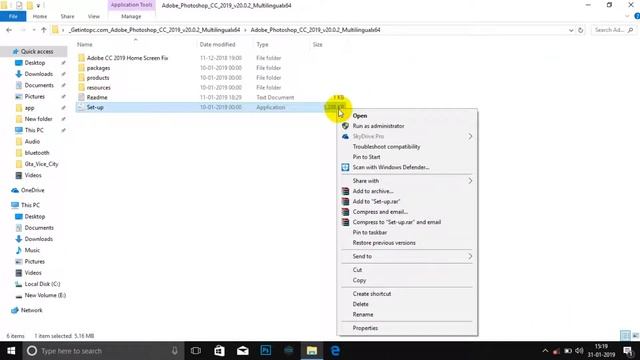Switch to the Home ribbon tab
Screen dimensions: 640x360
click(x=40, y=16)
